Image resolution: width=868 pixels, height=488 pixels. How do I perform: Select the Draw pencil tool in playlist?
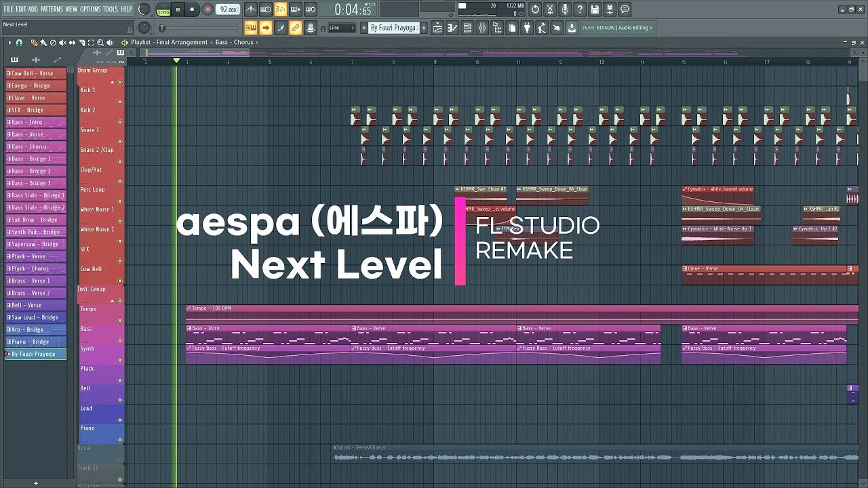pyautogui.click(x=34, y=43)
